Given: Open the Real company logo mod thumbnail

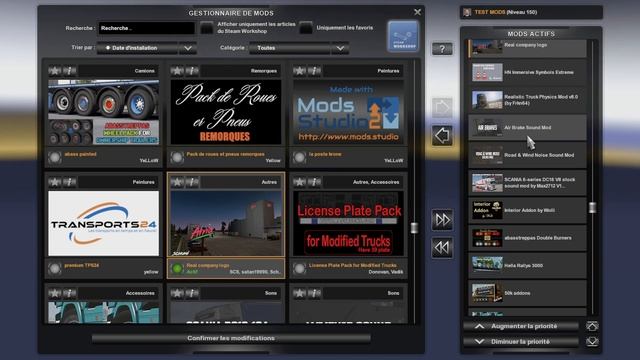Looking at the screenshot, I should (x=226, y=223).
